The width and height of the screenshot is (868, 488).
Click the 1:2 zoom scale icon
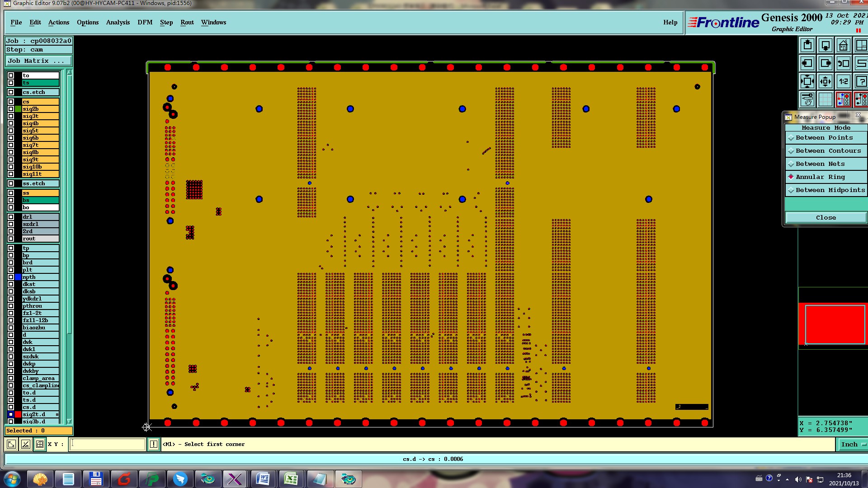tap(843, 82)
